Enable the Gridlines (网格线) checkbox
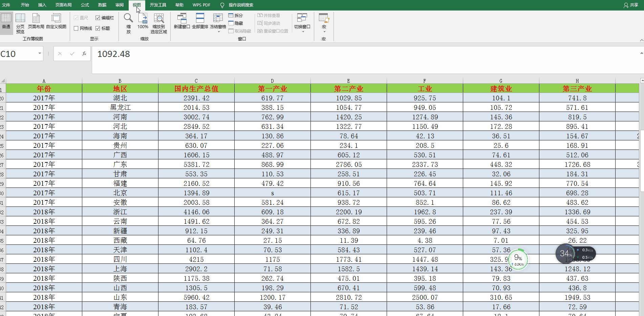644x316 pixels. point(76,28)
